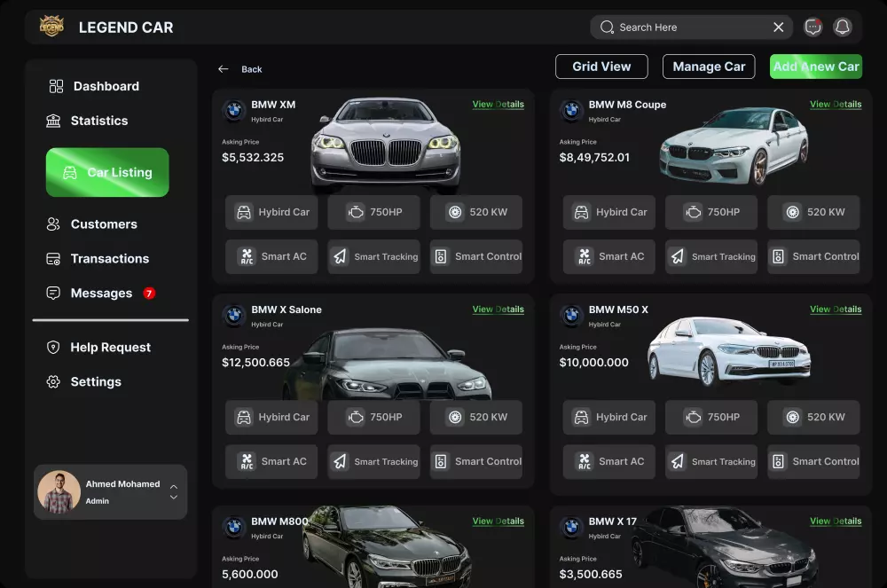The width and height of the screenshot is (887, 588).
Task: Click Hybird Car chip on BMW M50 X card
Action: click(609, 417)
